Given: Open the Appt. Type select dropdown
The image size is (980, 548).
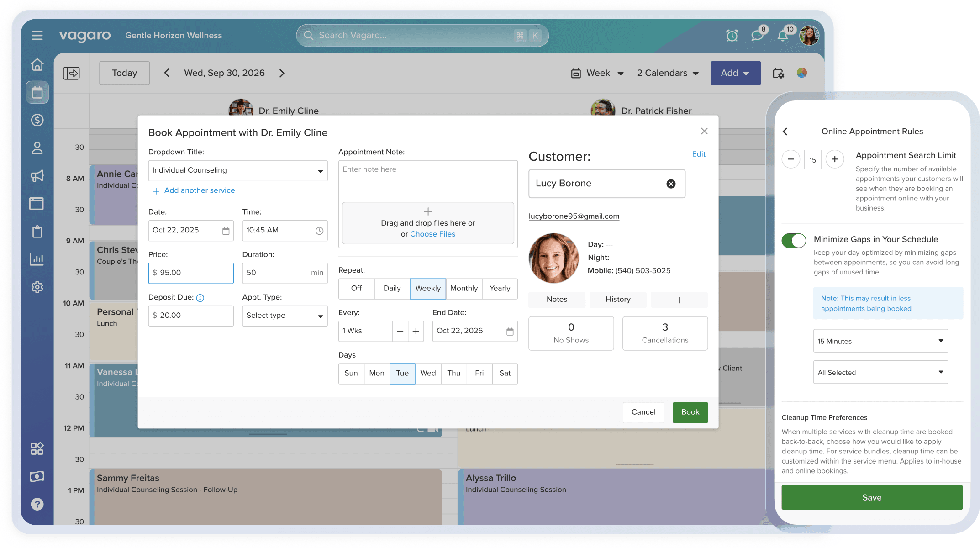Looking at the screenshot, I should click(x=285, y=316).
